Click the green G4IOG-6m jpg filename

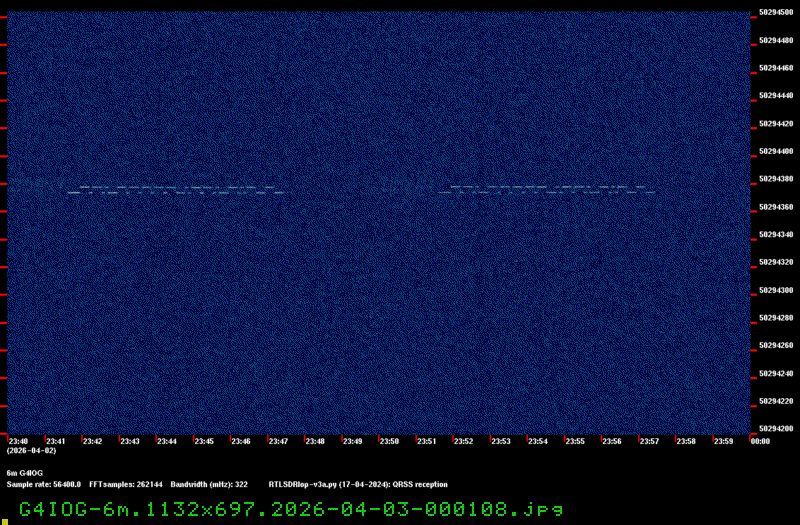coord(291,509)
